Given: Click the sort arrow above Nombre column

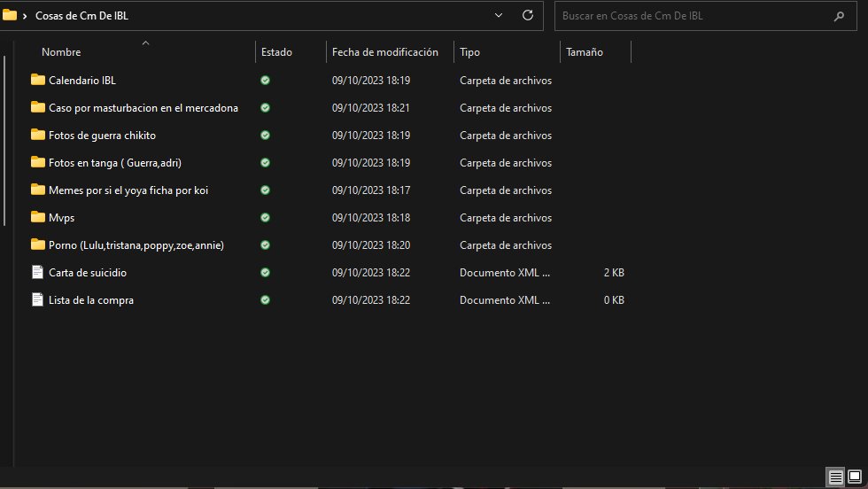Looking at the screenshot, I should [x=145, y=43].
